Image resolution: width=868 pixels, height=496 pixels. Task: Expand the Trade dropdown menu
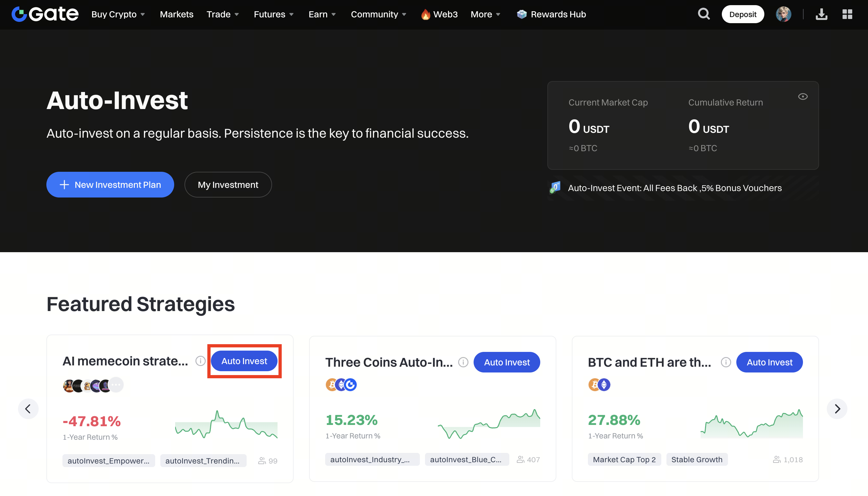coord(222,14)
